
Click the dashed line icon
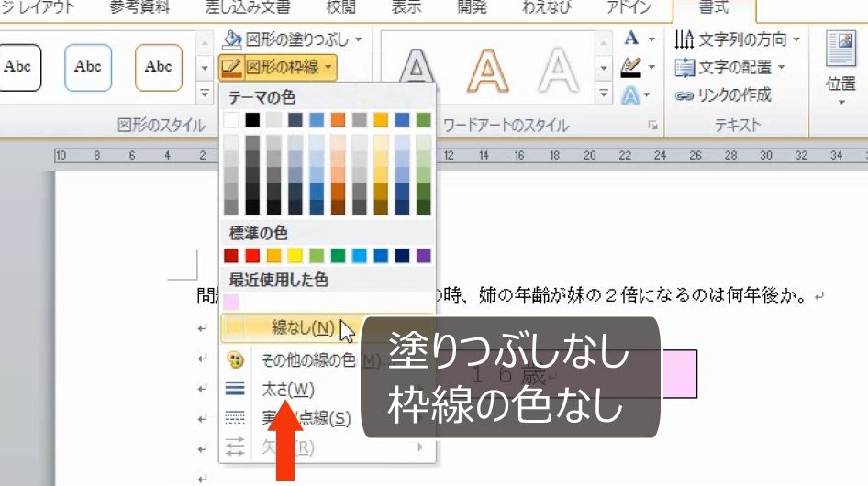click(x=235, y=418)
